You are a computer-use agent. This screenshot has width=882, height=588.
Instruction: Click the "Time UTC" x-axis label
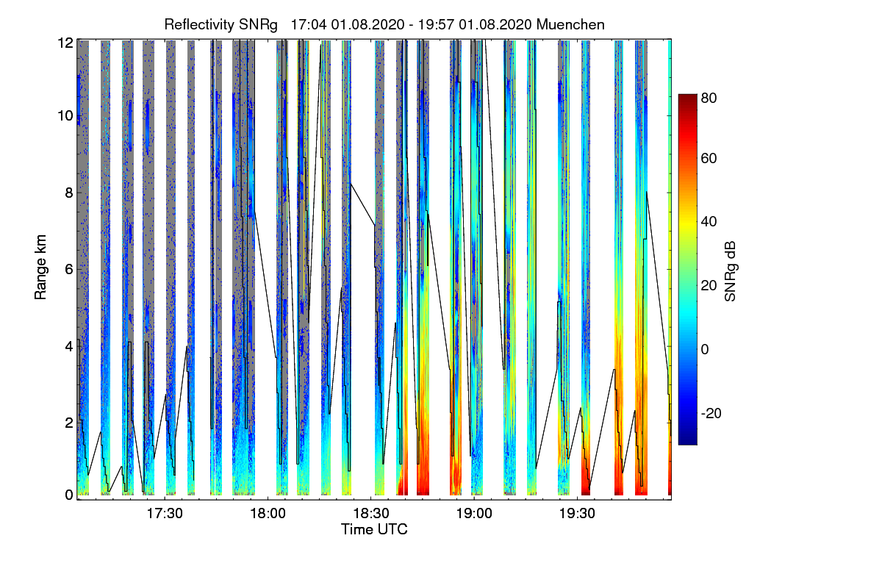pos(374,529)
